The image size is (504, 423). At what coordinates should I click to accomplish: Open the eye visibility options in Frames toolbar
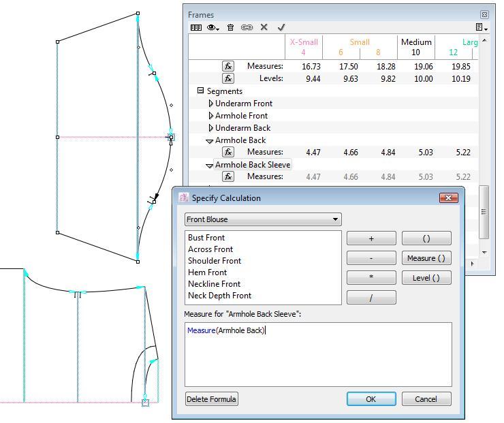213,28
